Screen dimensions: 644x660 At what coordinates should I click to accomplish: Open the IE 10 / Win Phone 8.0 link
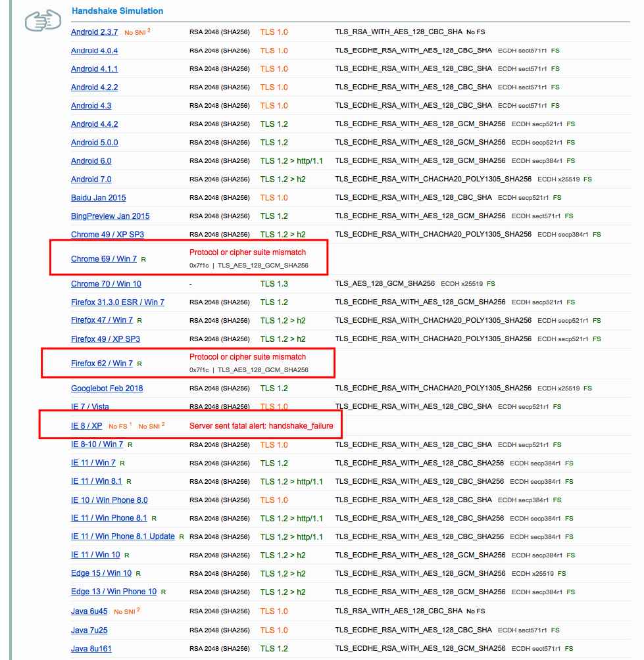coord(109,500)
